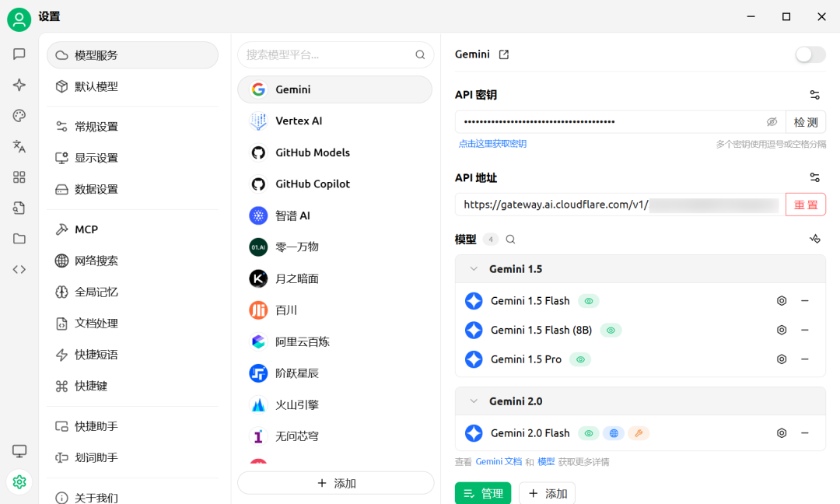Focus the 搜索模型平台 search field
This screenshot has height=504, width=840.
[336, 54]
